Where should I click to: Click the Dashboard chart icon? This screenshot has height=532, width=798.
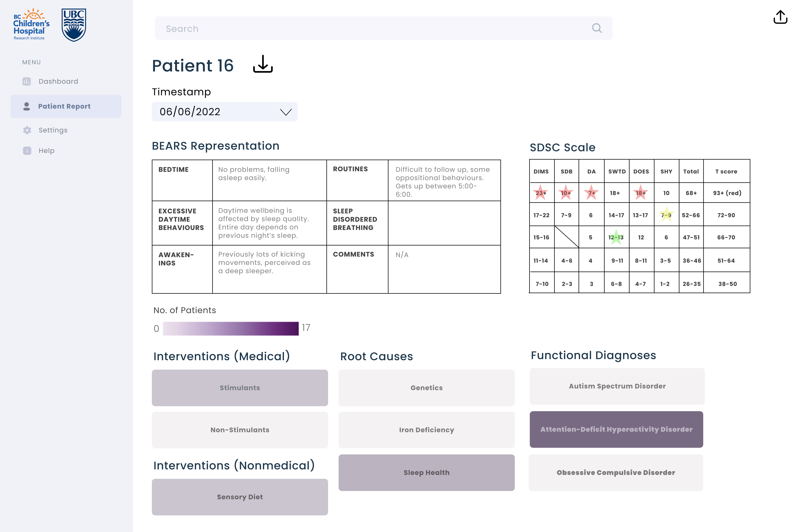[x=26, y=81]
